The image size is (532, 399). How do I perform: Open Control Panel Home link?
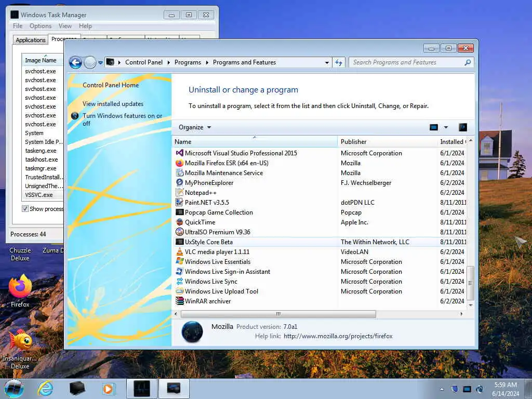[x=111, y=85]
